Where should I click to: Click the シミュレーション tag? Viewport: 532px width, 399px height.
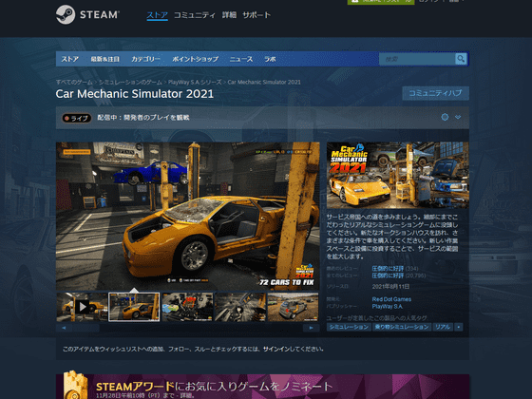point(349,327)
